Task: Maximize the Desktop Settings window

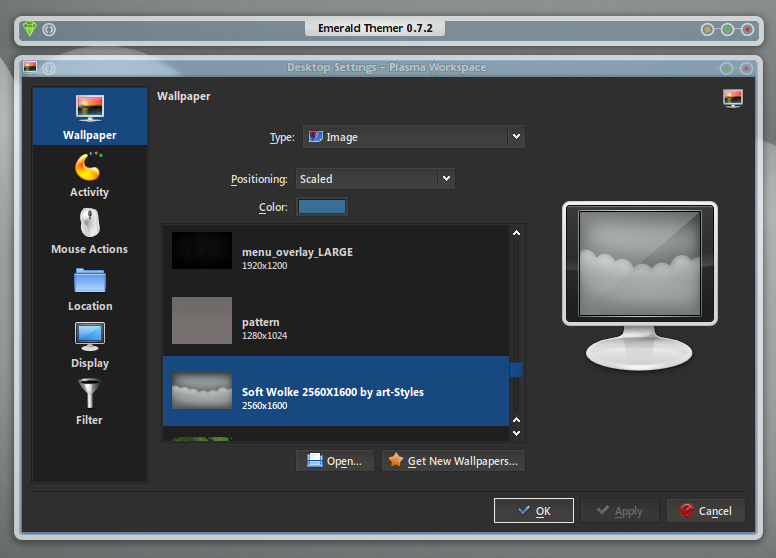Action: coord(726,68)
